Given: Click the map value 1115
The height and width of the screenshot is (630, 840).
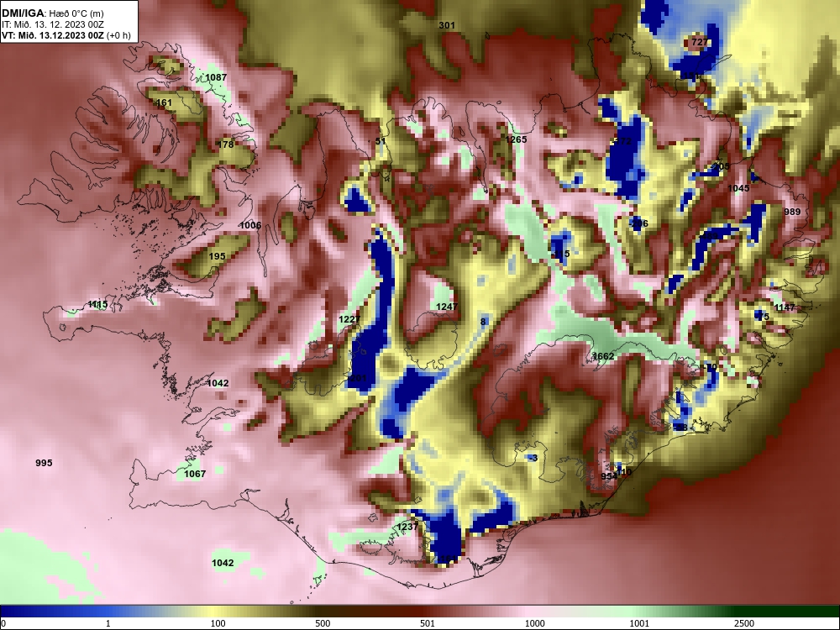Looking at the screenshot, I should click(97, 304).
